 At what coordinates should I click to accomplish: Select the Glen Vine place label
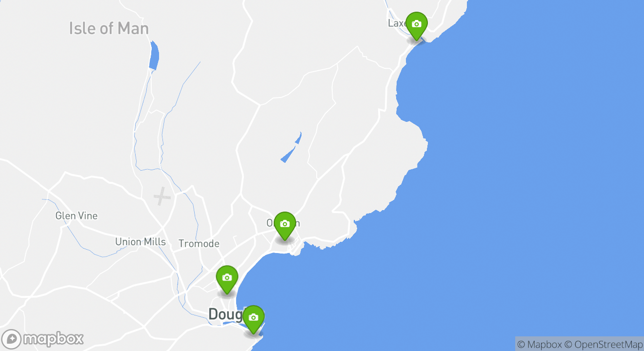pyautogui.click(x=77, y=215)
